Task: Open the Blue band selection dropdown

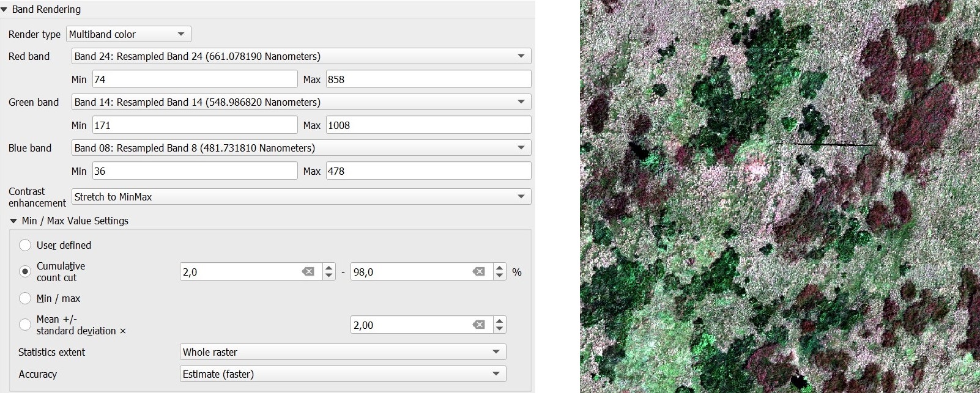Action: [301, 148]
